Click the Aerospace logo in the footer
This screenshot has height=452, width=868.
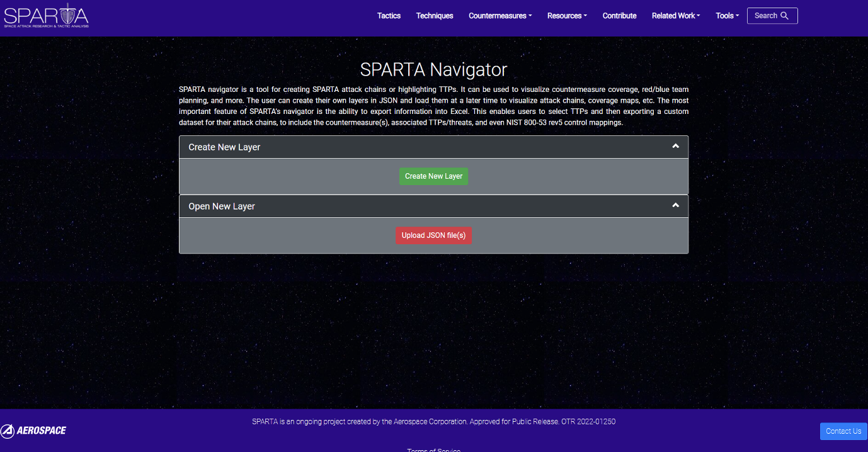(33, 431)
